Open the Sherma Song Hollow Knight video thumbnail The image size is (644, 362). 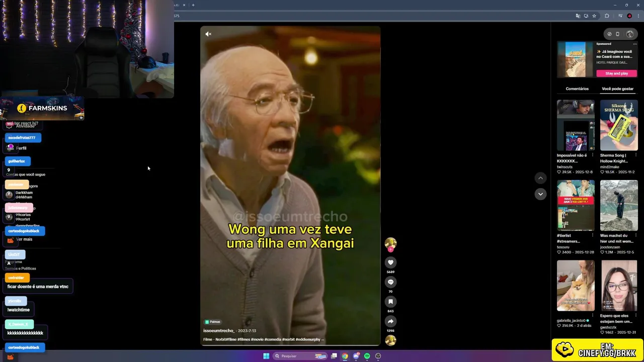(x=619, y=125)
